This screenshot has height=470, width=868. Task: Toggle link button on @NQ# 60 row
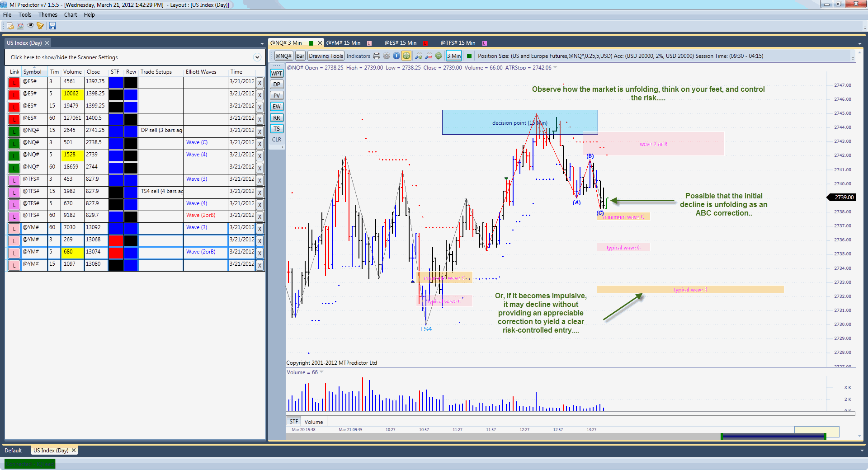(x=14, y=168)
